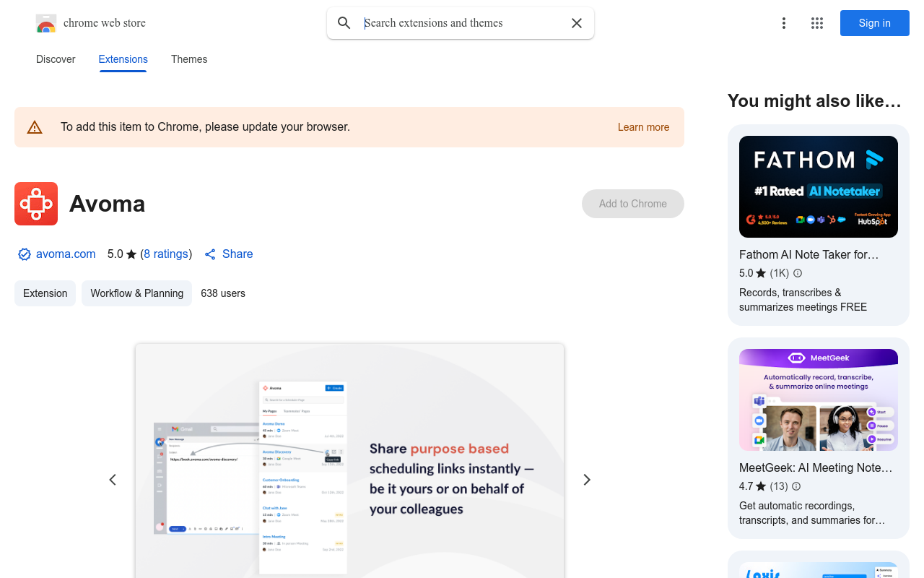Open the Workflow & Planning category chip
The width and height of the screenshot is (924, 578).
pos(136,293)
